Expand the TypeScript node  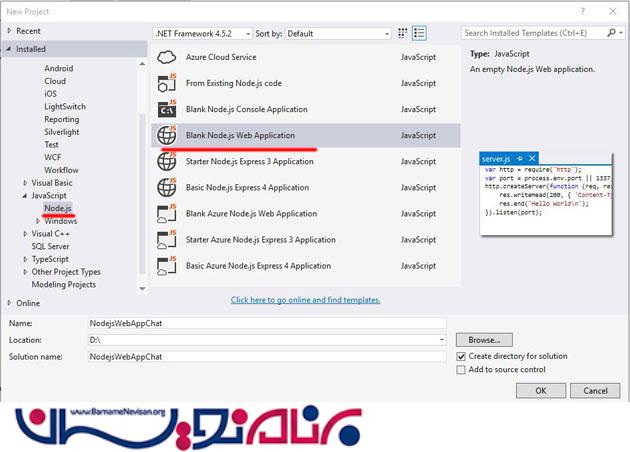[25, 259]
